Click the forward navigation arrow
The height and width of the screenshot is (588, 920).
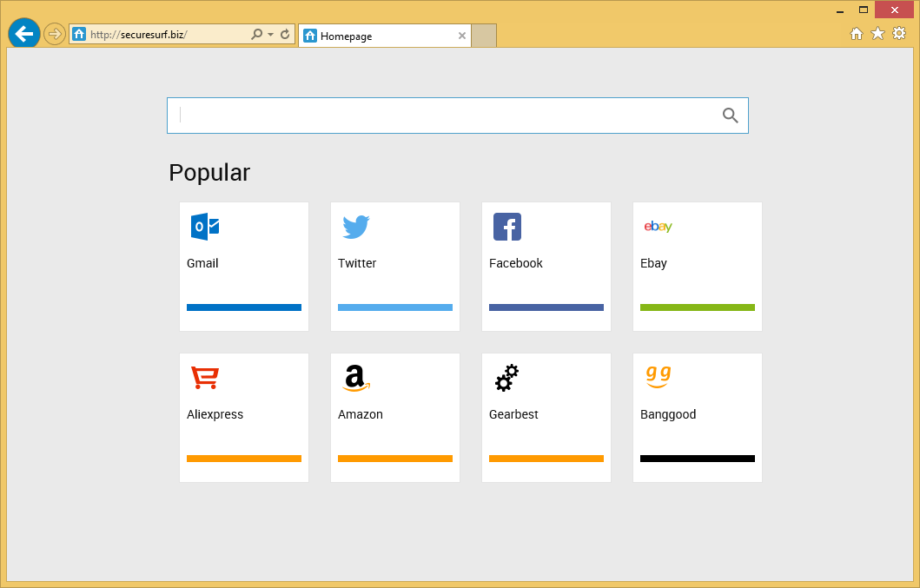point(54,33)
